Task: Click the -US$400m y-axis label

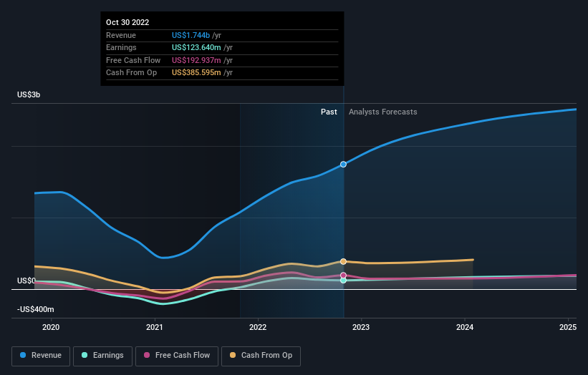Action: pyautogui.click(x=36, y=309)
